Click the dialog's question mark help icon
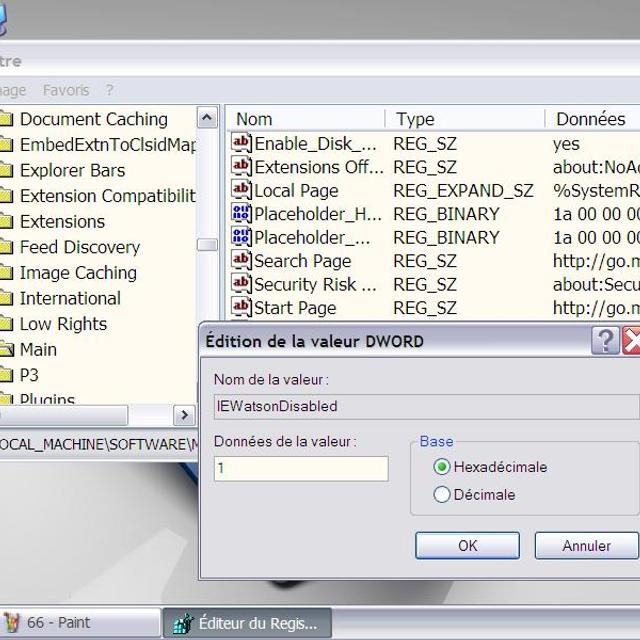The width and height of the screenshot is (640, 640). pos(605,341)
